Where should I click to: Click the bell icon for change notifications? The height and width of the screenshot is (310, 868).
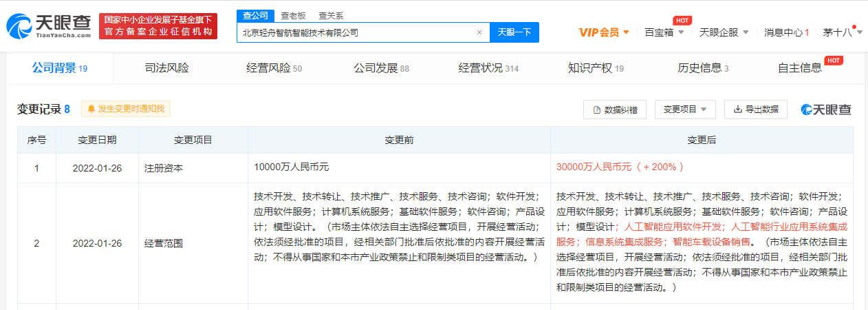click(91, 109)
